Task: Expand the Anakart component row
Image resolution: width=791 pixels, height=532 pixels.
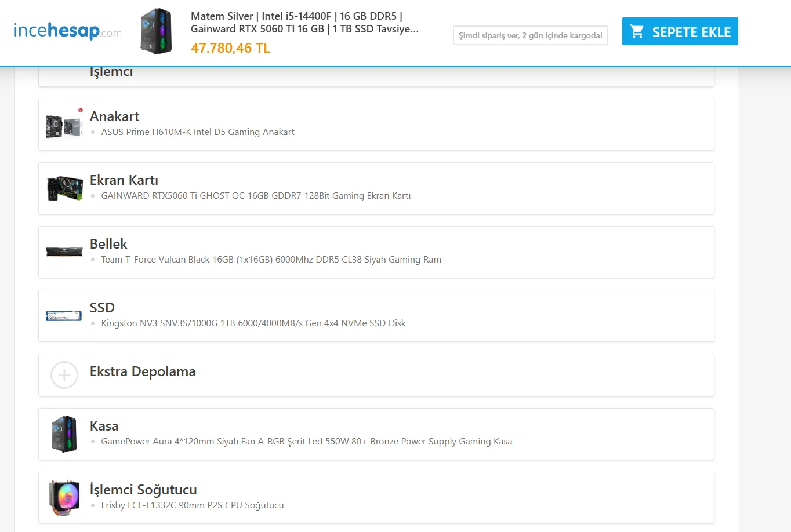Action: coord(114,116)
